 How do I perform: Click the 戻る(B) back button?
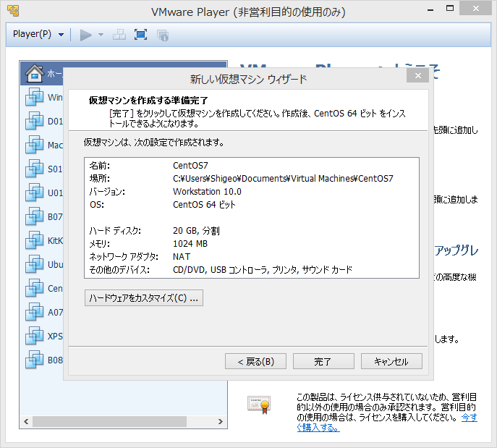(x=255, y=361)
